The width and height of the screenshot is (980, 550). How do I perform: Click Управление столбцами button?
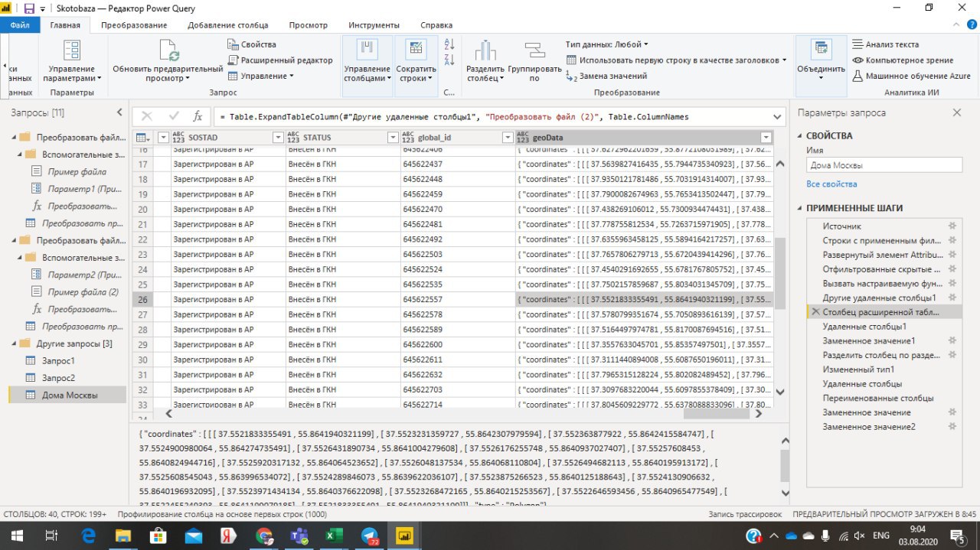(367, 62)
